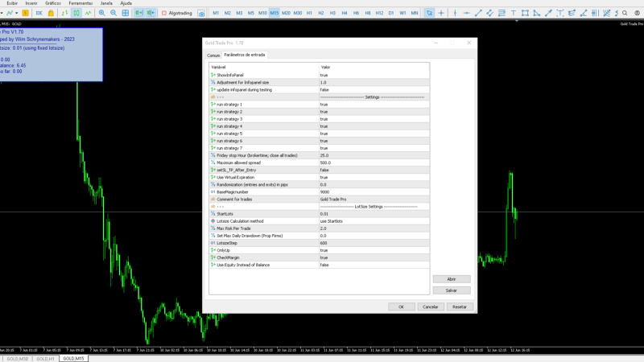Change run strategy 1 value
Image resolution: width=644 pixels, height=362 pixels.
pyautogui.click(x=374, y=105)
